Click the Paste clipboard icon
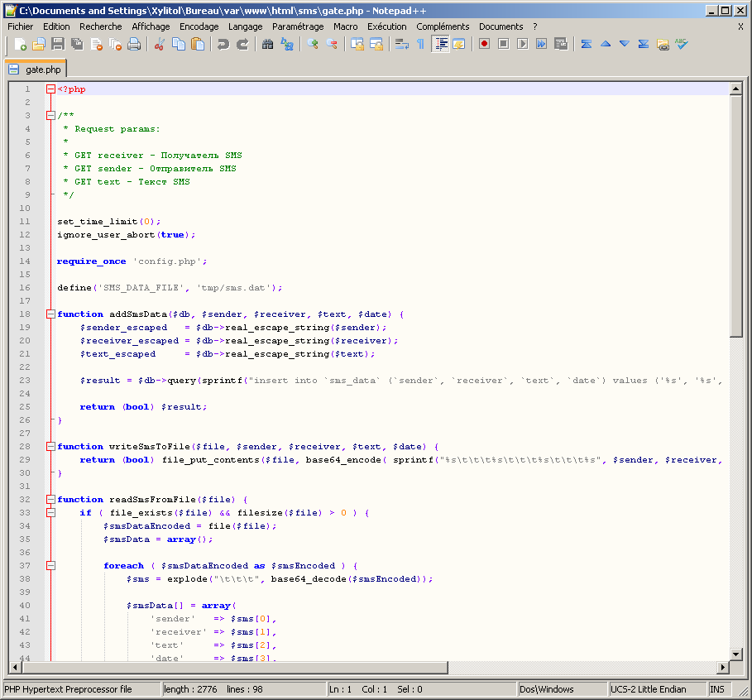 click(x=198, y=44)
